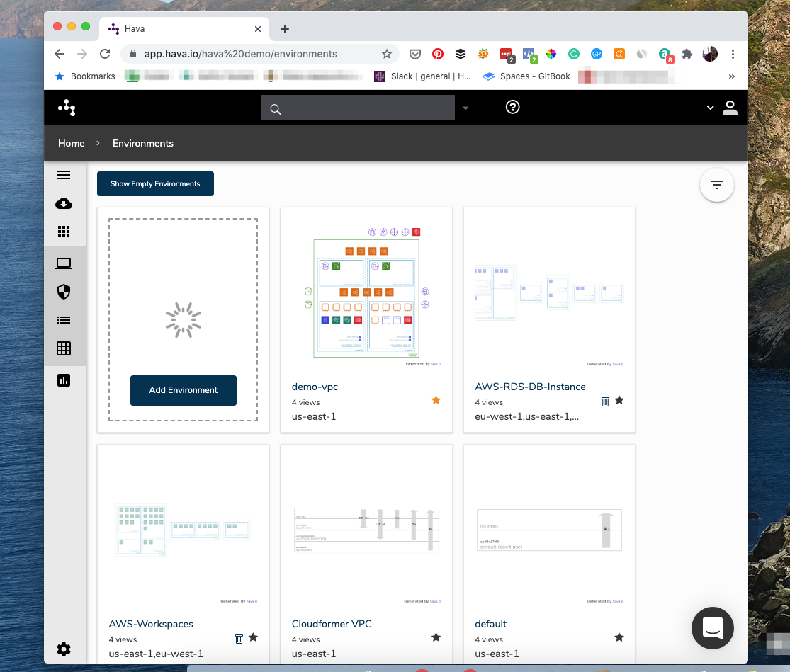
Task: Open the chat support bubble
Action: point(712,627)
